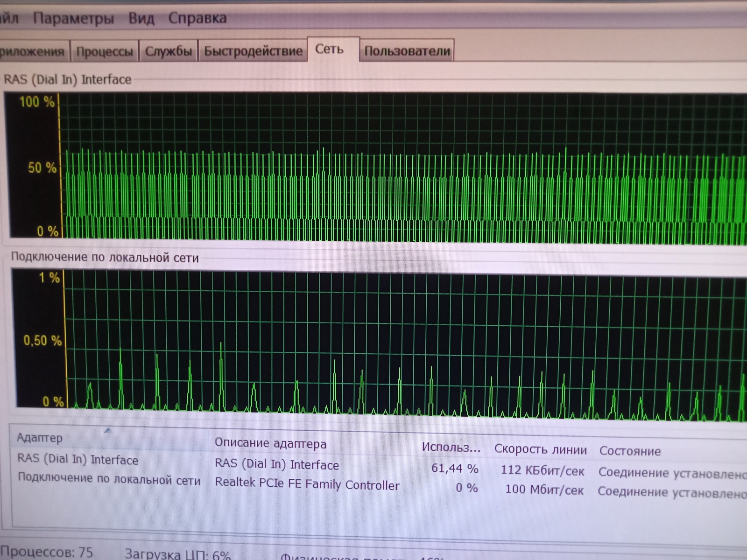Click the 1 % axis label on the local network graph
The height and width of the screenshot is (560, 747).
[x=49, y=278]
